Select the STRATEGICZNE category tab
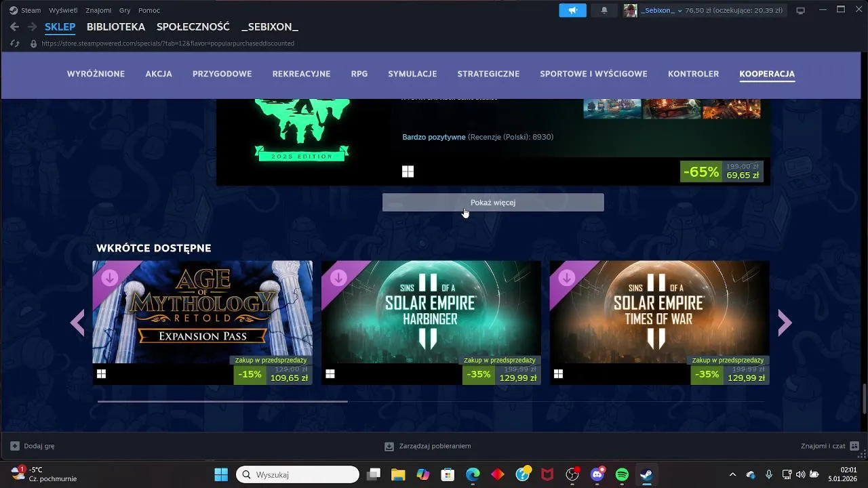This screenshot has width=868, height=488. pos(488,74)
